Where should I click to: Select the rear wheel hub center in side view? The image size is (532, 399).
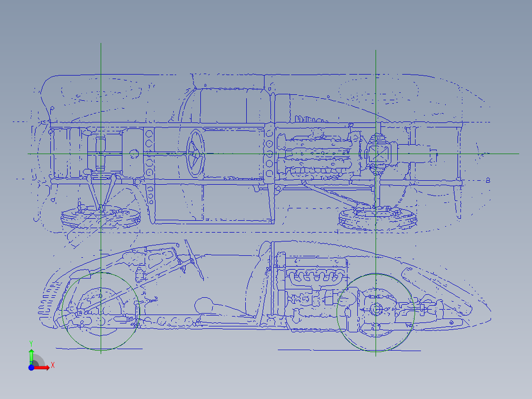click(377, 310)
